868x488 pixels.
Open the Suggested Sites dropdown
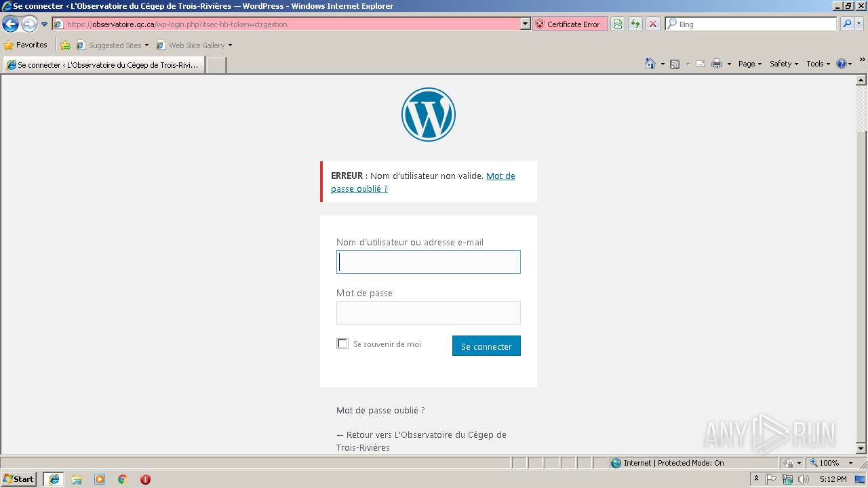point(113,45)
